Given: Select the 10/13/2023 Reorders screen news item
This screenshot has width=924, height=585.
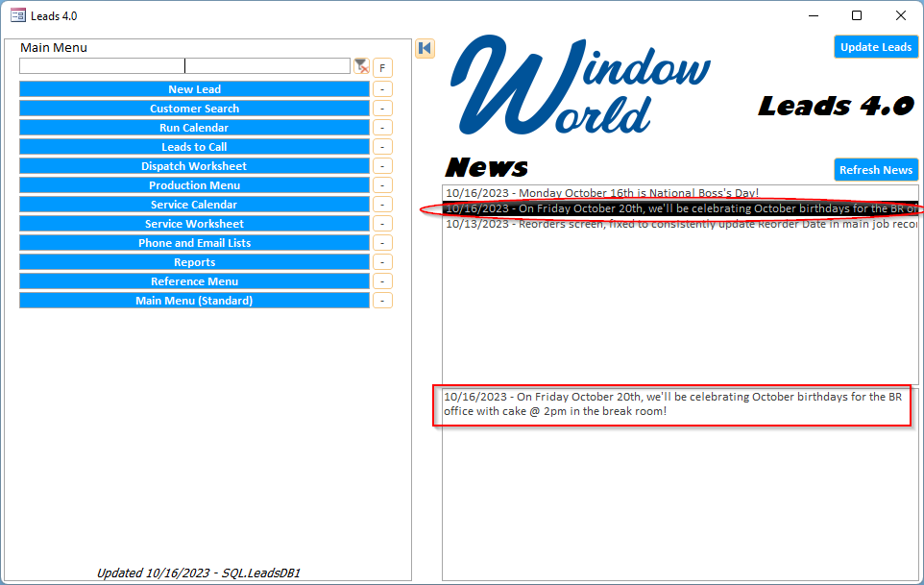Looking at the screenshot, I should coord(680,224).
